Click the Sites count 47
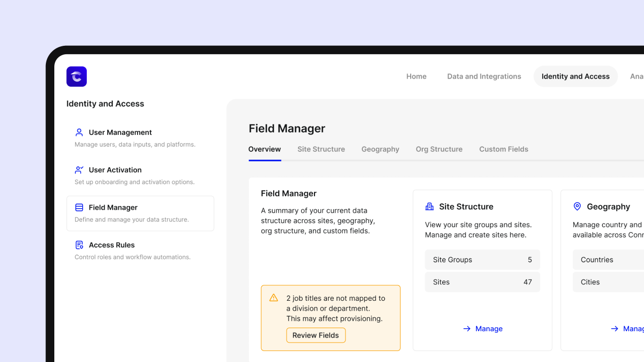Screen dimensions: 644x362 [x=528, y=282]
